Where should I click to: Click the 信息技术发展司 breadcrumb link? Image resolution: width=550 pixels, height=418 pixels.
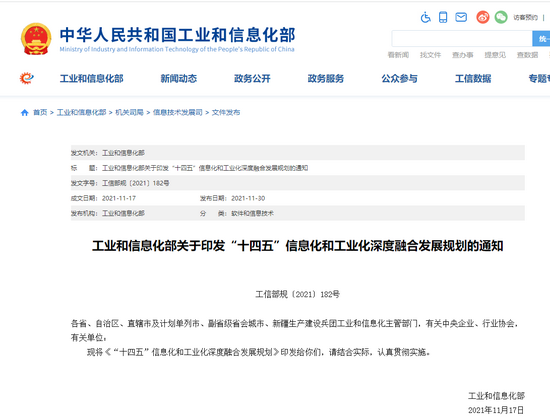tap(177, 112)
